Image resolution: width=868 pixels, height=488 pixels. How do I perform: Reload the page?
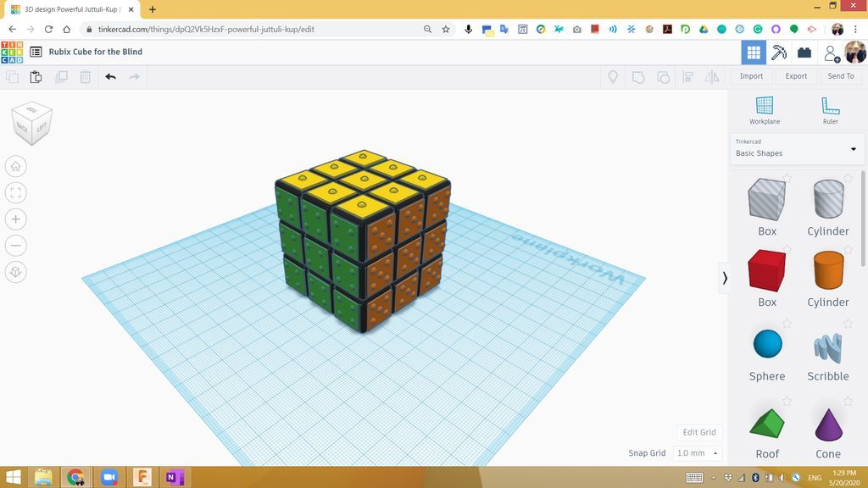click(x=48, y=30)
